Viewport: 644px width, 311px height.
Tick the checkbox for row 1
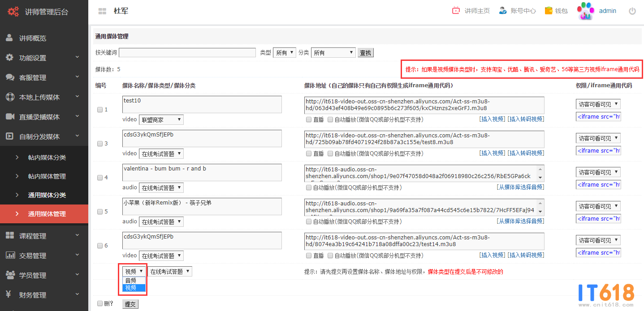tap(100, 110)
